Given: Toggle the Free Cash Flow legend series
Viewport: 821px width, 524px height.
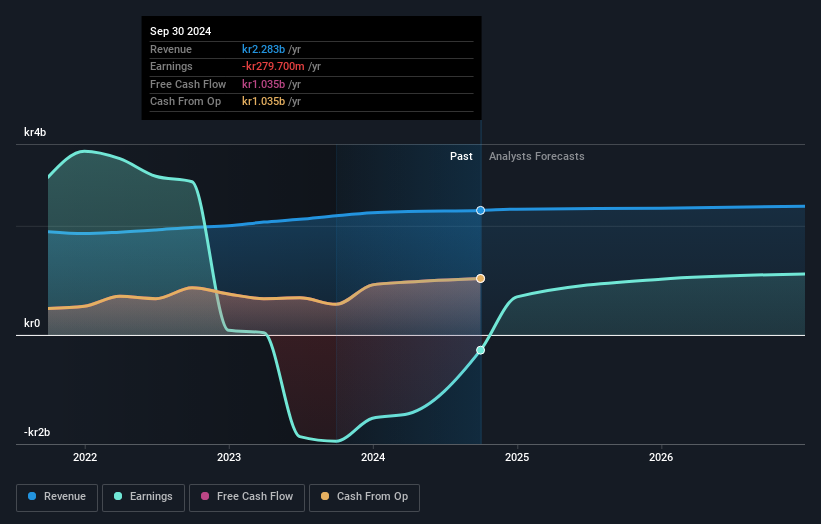Looking at the screenshot, I should pos(247,497).
